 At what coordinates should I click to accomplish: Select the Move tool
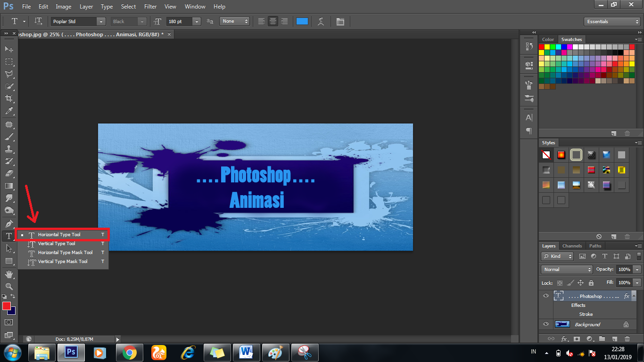tap(8, 49)
